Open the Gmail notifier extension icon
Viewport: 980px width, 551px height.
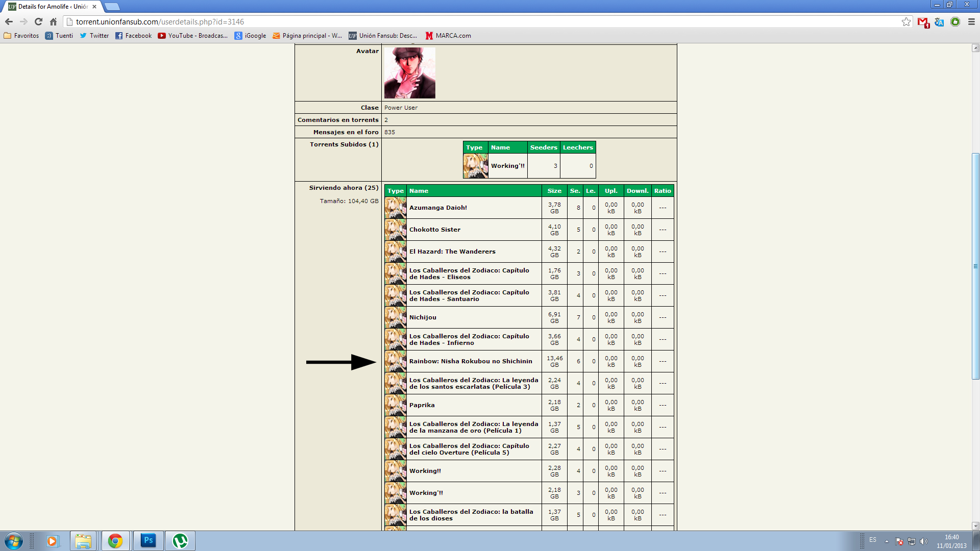coord(923,22)
